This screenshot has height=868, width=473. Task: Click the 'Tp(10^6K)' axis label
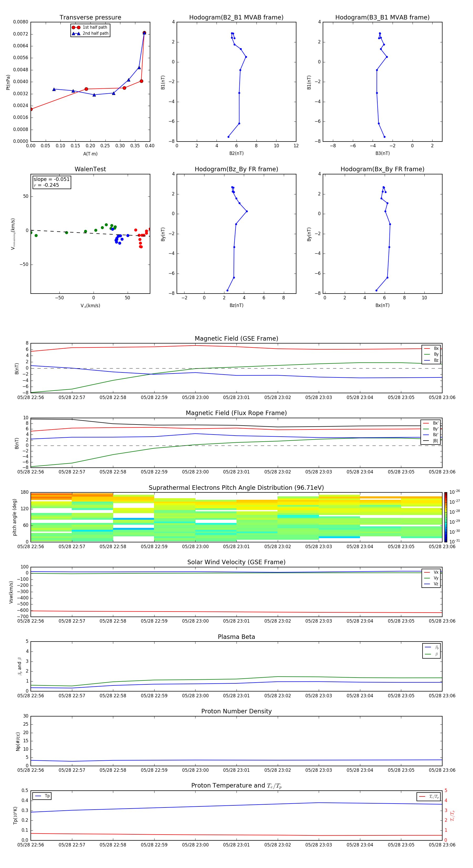[15, 815]
